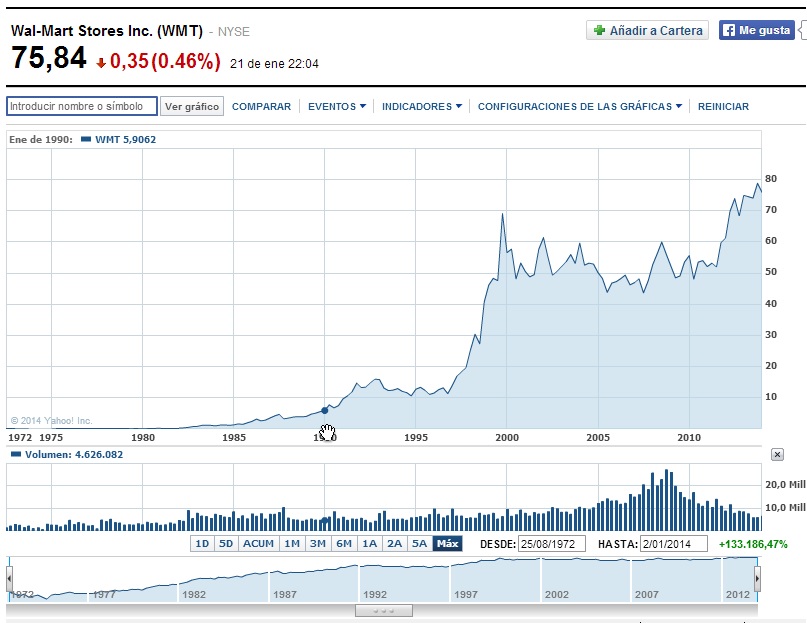Viewport: 807px width, 623px height.
Task: Open the COMPARAR option
Action: (261, 107)
